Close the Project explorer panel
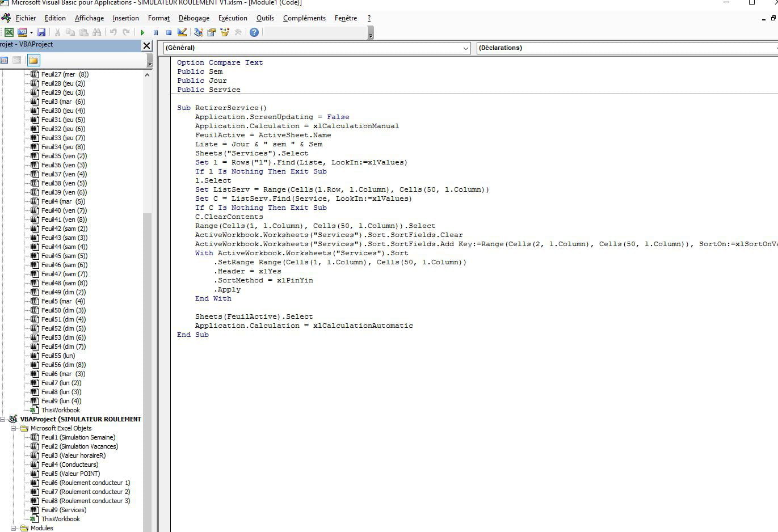Viewport: 778px width, 532px height. 146,45
